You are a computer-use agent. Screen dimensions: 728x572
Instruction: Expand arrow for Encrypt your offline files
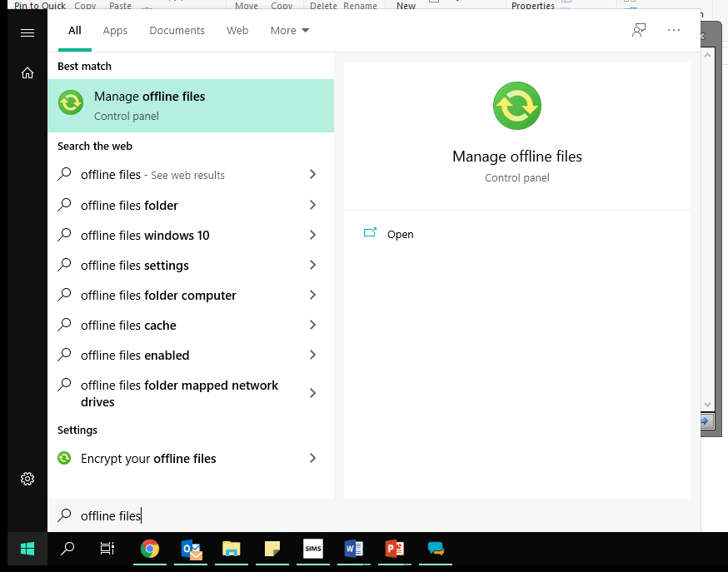(x=312, y=458)
